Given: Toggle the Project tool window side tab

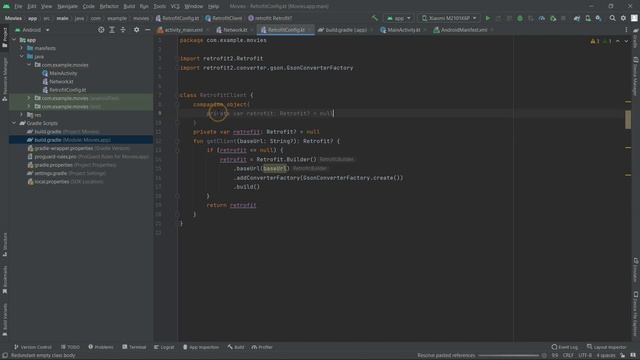Looking at the screenshot, I should coord(5,38).
